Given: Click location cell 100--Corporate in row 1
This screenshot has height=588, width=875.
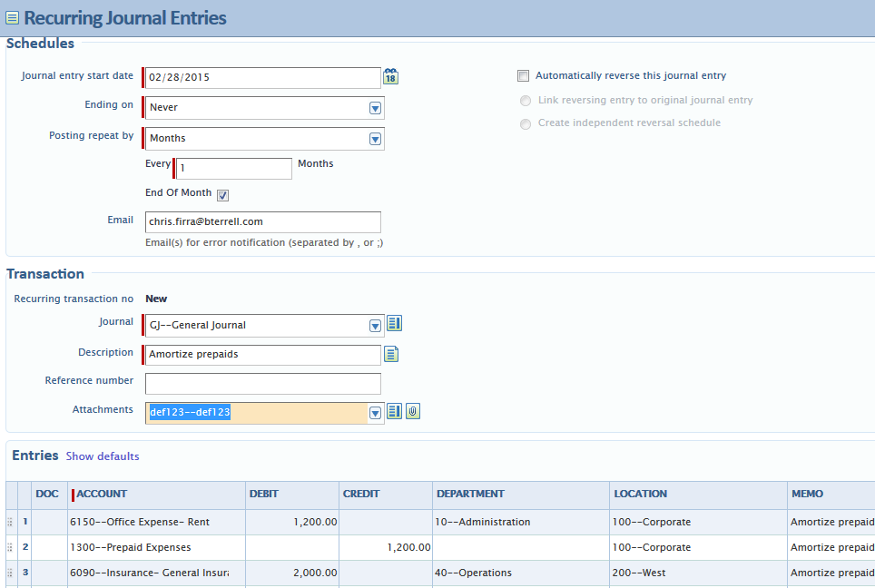Looking at the screenshot, I should (699, 522).
